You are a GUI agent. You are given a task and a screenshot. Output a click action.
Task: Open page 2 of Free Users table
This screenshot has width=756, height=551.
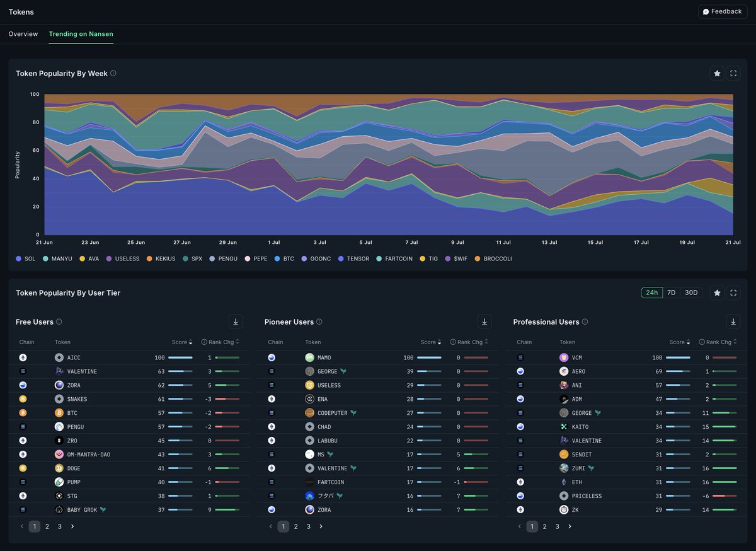coord(47,526)
